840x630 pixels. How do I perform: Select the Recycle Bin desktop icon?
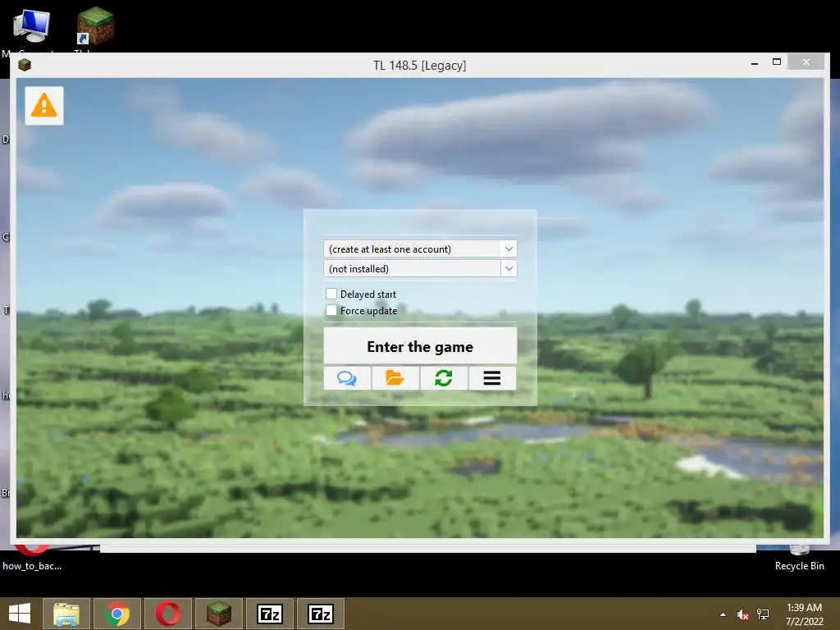tap(799, 558)
